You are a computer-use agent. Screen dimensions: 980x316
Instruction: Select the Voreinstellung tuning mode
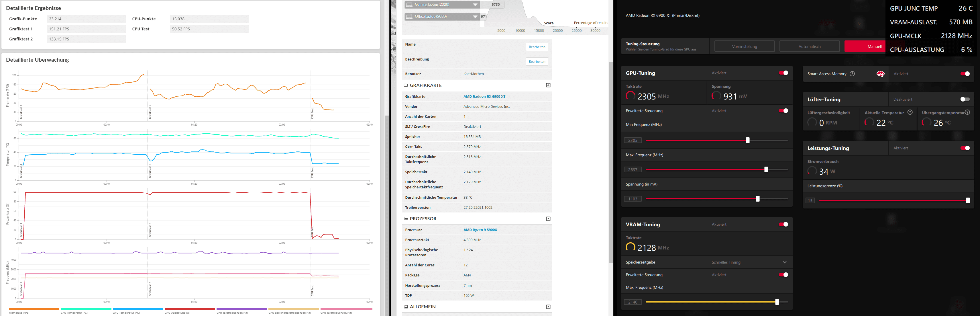(745, 46)
